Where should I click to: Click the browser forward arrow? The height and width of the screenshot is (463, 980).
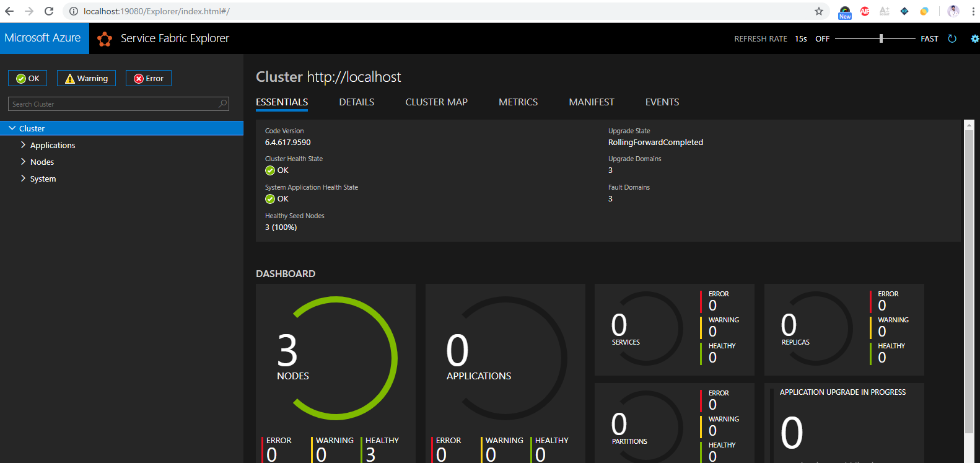click(x=29, y=11)
